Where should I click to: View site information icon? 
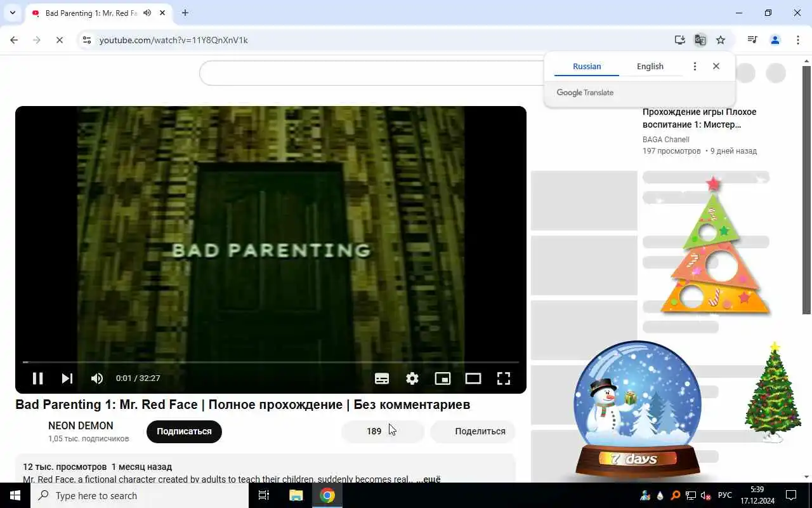click(87, 40)
